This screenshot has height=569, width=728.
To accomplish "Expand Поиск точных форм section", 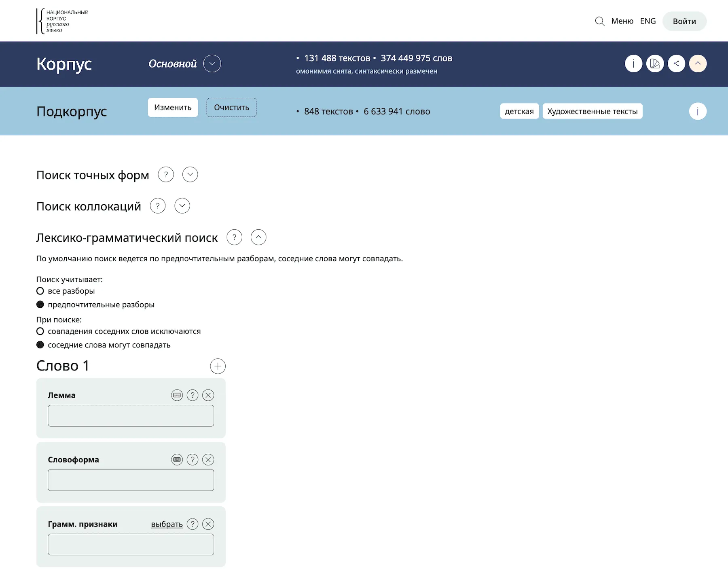I will click(190, 175).
